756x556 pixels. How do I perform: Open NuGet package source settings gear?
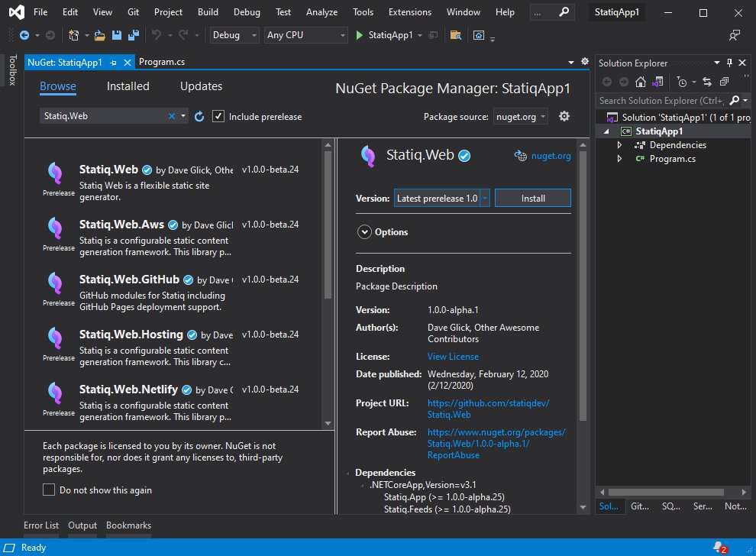point(564,116)
